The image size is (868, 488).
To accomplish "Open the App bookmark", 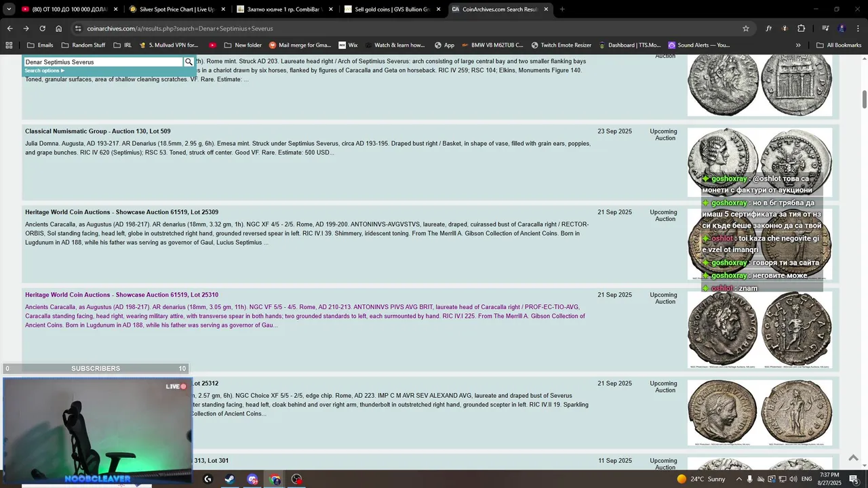I will [444, 45].
